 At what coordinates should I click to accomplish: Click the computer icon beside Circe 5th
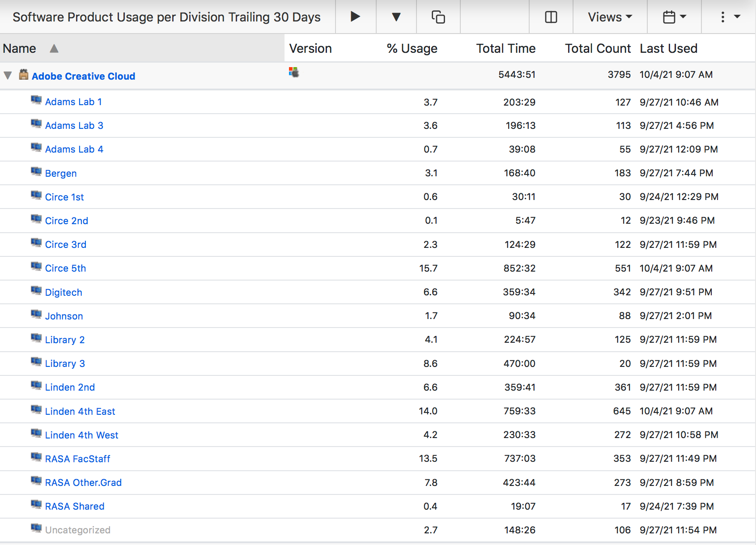click(36, 267)
